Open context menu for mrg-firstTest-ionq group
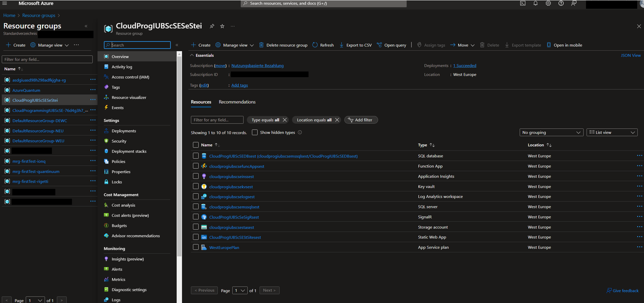 [x=93, y=161]
